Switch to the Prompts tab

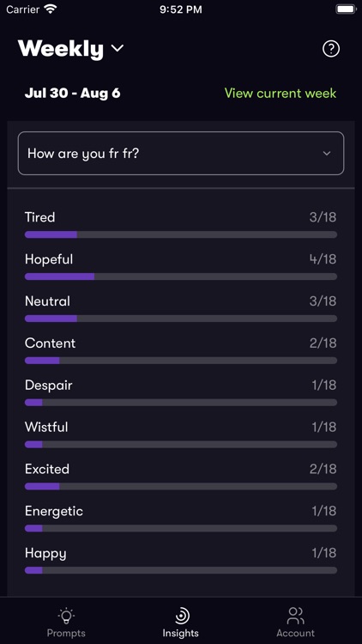click(x=66, y=622)
